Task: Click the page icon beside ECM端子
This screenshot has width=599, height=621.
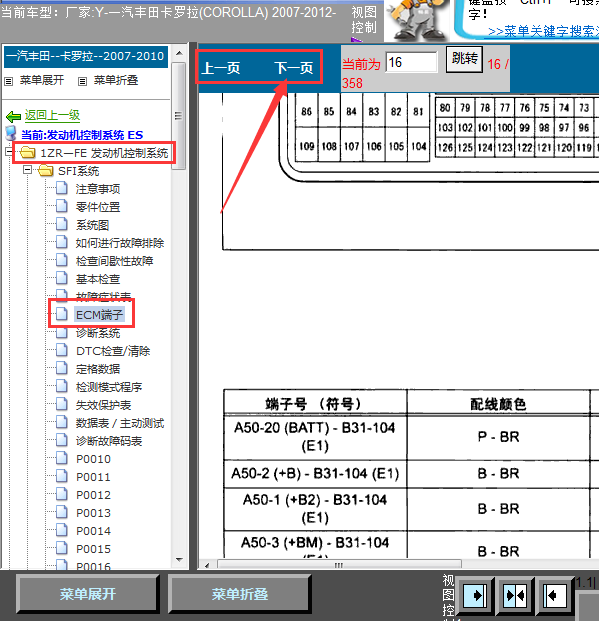Action: click(x=62, y=314)
